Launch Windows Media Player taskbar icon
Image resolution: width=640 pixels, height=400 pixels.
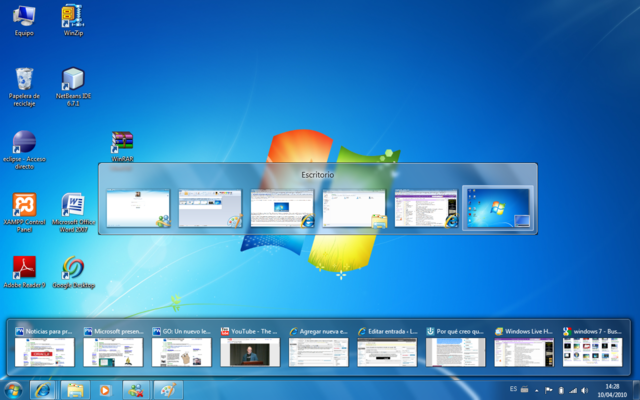click(x=105, y=390)
